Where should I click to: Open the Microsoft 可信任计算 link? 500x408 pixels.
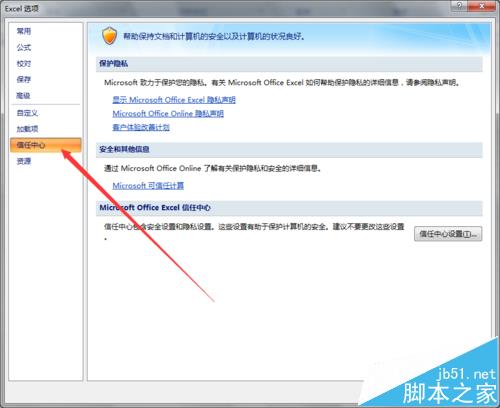148,186
